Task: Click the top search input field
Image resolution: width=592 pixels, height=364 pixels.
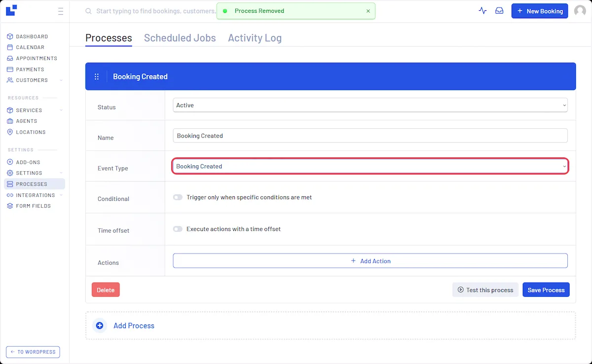Action: [156, 11]
